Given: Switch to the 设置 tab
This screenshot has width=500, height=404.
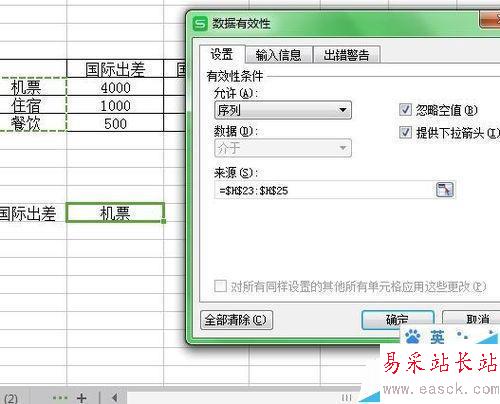Looking at the screenshot, I should (x=222, y=54).
